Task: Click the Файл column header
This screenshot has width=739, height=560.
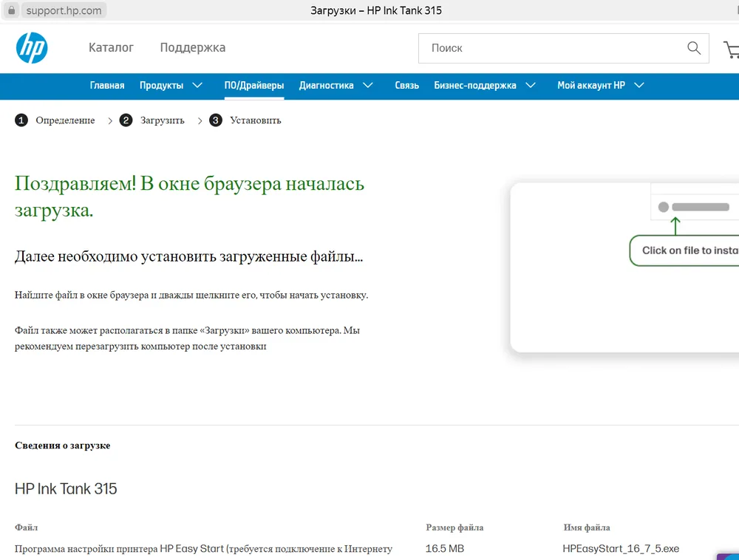Action: 26,527
